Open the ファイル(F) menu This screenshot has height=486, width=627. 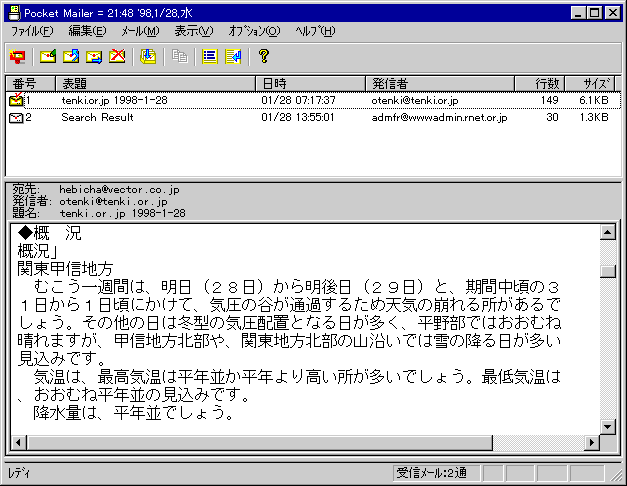click(31, 31)
